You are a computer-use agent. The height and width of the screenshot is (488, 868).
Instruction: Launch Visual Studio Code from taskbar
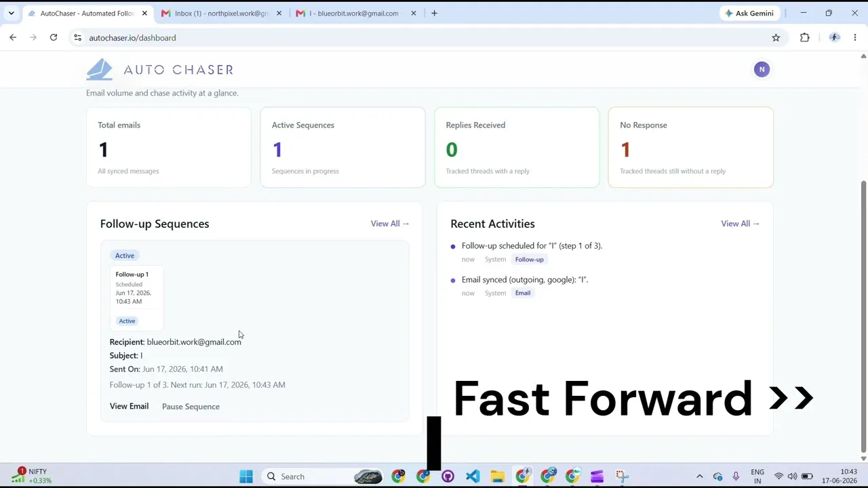pyautogui.click(x=473, y=476)
